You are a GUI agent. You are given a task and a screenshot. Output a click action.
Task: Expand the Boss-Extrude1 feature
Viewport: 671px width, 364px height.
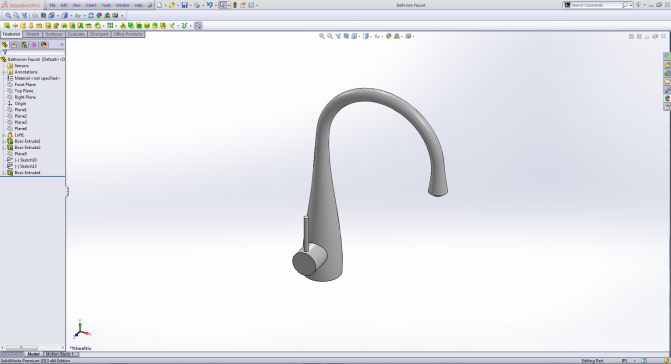[4, 141]
